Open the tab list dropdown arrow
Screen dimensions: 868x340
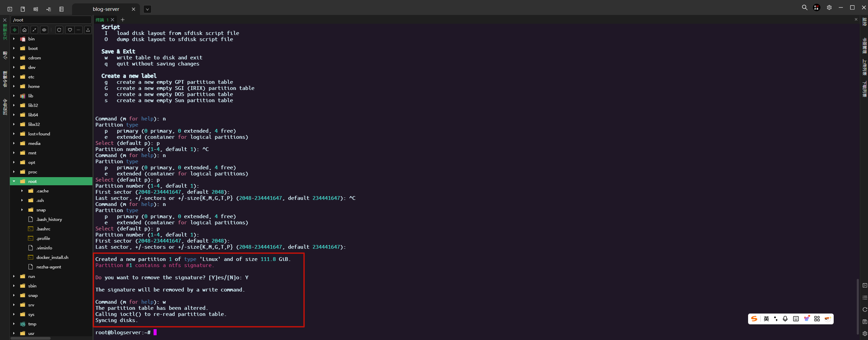coord(147,9)
